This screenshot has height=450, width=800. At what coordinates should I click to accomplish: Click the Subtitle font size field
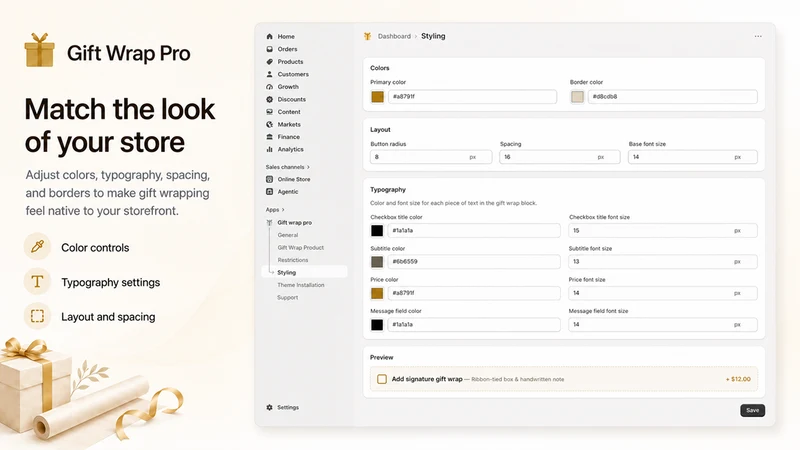click(663, 262)
